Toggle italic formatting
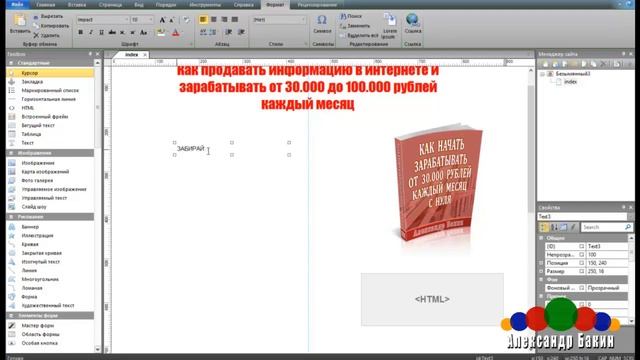The height and width of the screenshot is (360, 640). point(91,32)
